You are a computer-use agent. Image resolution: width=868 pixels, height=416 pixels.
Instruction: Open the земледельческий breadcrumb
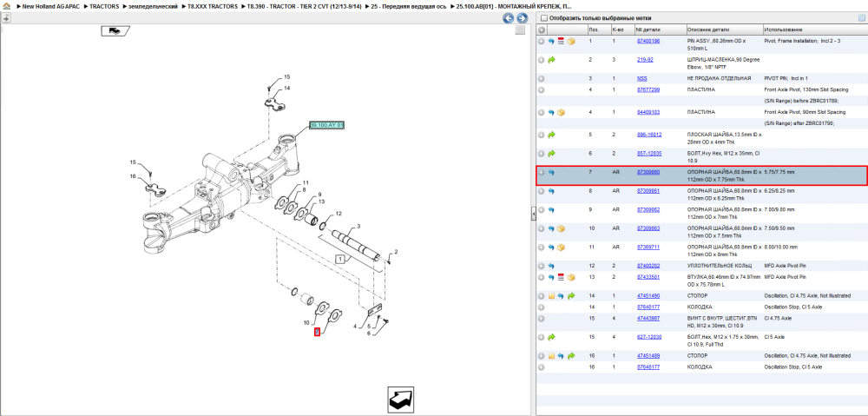(153, 6)
